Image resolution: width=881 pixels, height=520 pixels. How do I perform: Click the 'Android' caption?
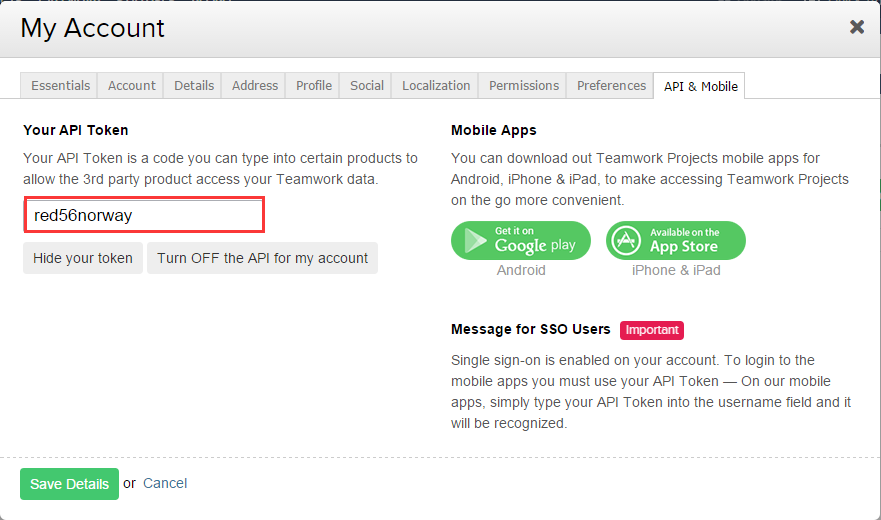(521, 270)
